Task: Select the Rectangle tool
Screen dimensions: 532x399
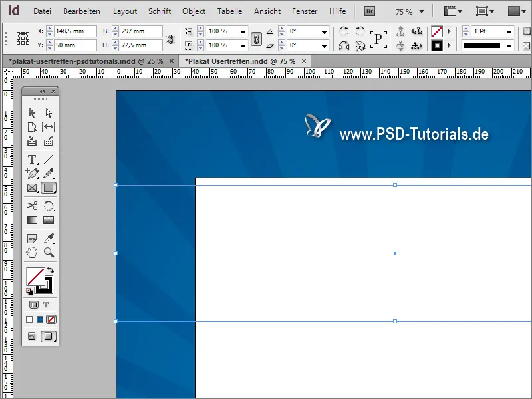Action: pos(49,188)
